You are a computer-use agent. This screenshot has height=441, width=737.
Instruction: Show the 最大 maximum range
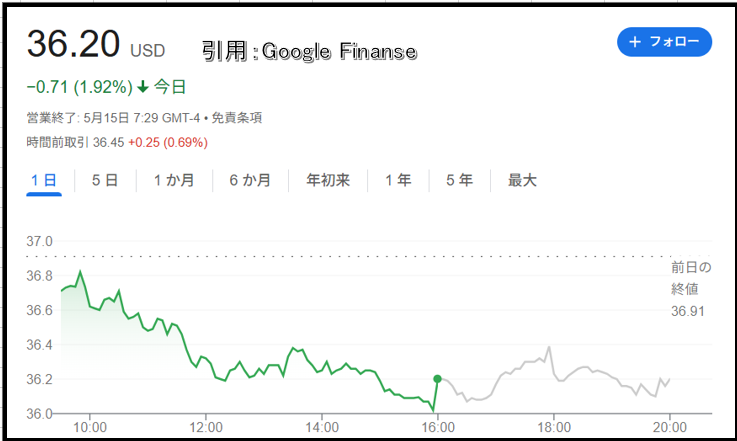point(522,180)
